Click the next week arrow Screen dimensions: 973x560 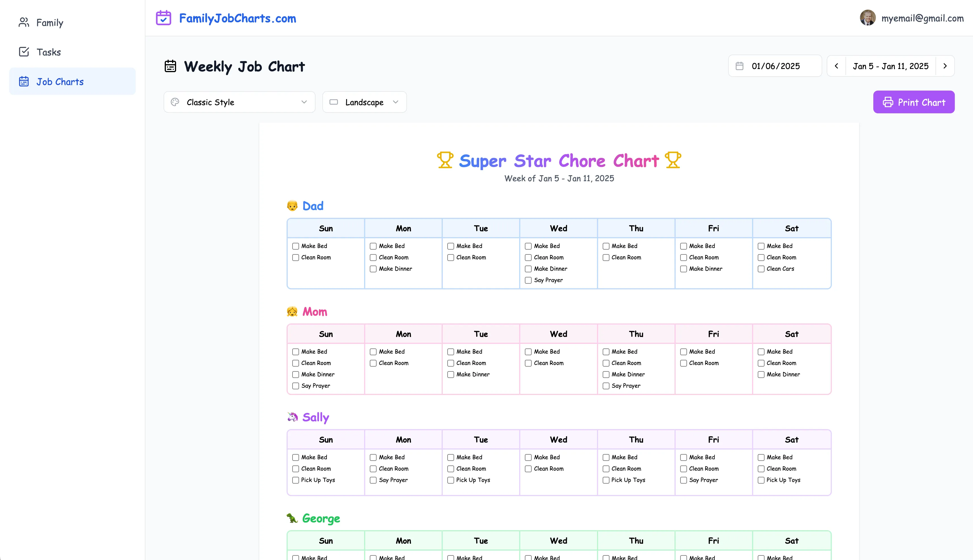pos(945,66)
